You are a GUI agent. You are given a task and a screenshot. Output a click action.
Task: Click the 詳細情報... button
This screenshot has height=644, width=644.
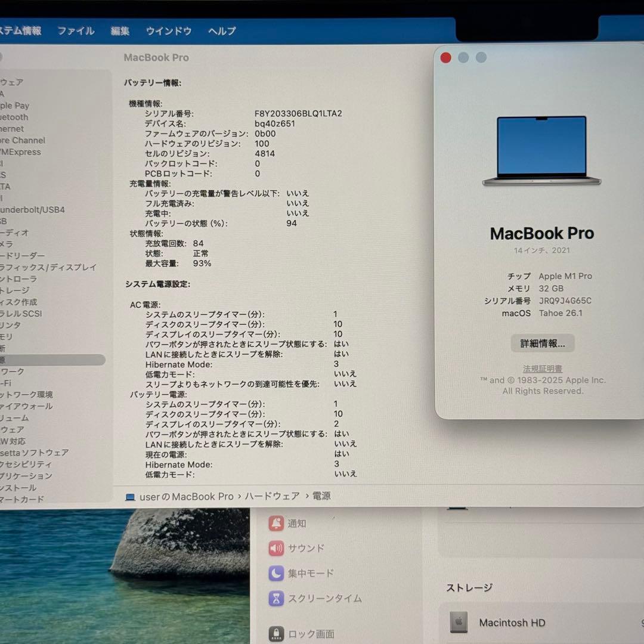[x=543, y=343]
